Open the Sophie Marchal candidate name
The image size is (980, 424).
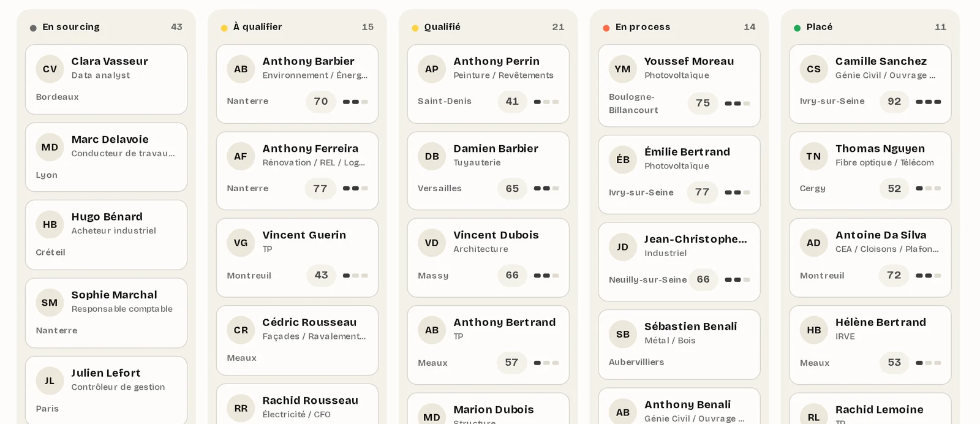(114, 295)
